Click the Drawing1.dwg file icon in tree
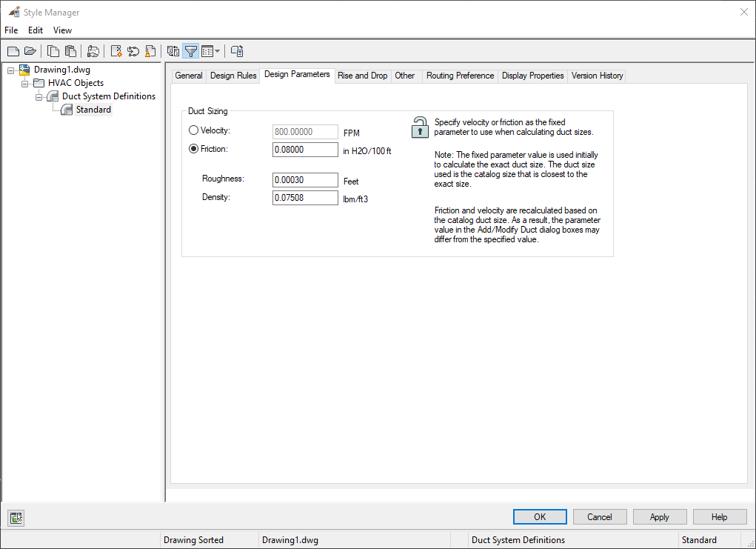Screen dimensions: 756x549 pos(24,70)
